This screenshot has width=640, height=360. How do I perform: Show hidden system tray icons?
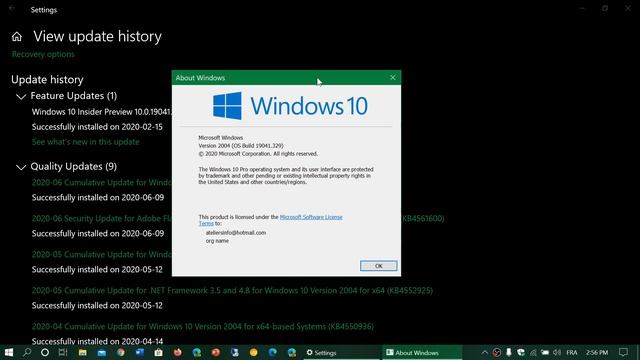484,352
